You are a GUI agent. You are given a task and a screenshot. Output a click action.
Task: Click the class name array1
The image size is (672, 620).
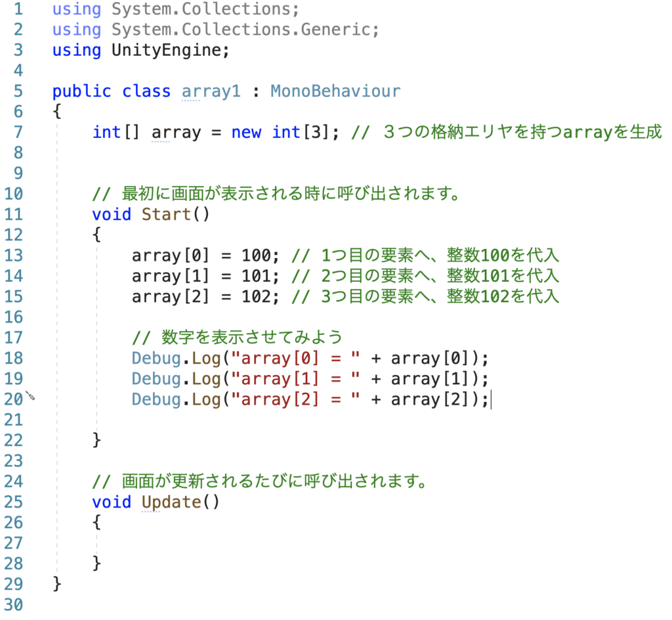click(x=211, y=91)
